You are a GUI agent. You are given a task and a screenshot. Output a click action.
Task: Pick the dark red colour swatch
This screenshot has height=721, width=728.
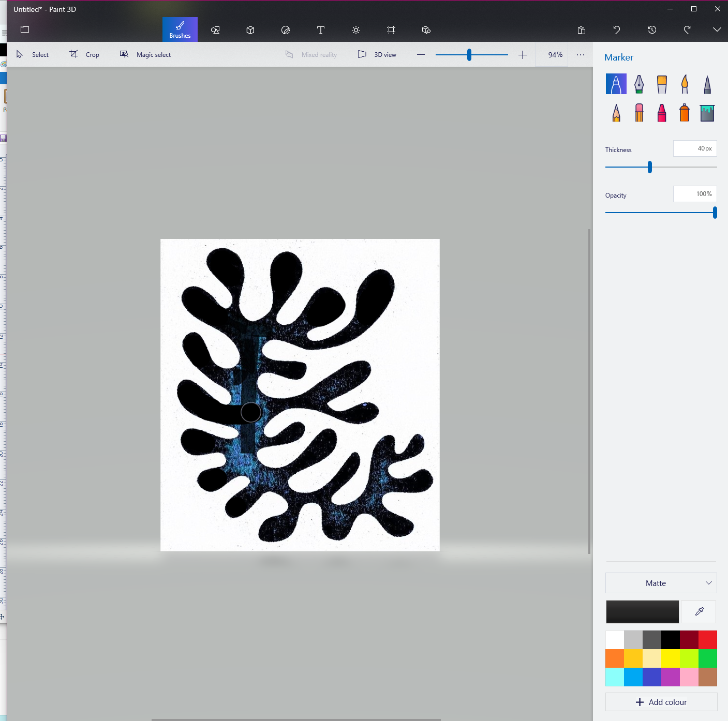point(689,640)
